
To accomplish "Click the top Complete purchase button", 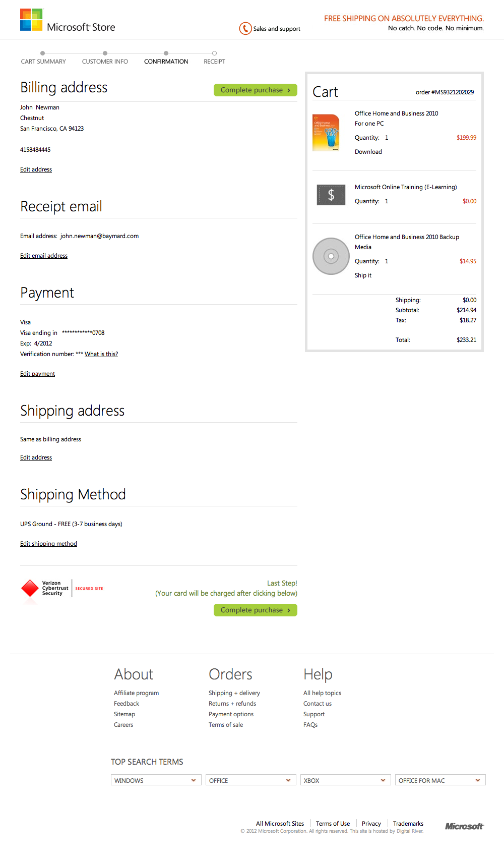I will (x=255, y=90).
